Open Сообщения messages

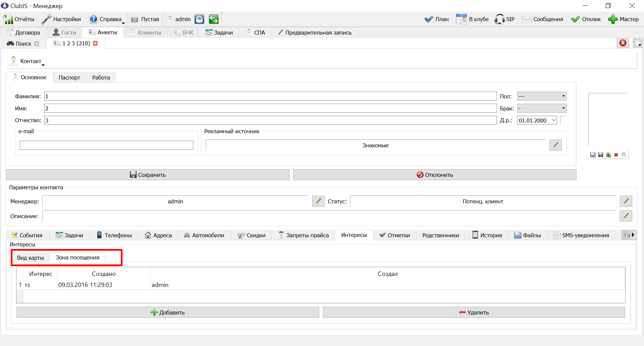tap(542, 19)
